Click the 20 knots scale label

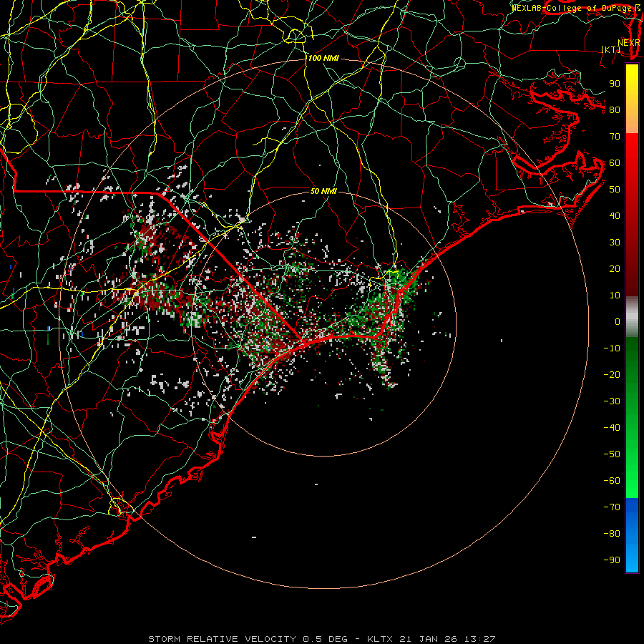615,268
